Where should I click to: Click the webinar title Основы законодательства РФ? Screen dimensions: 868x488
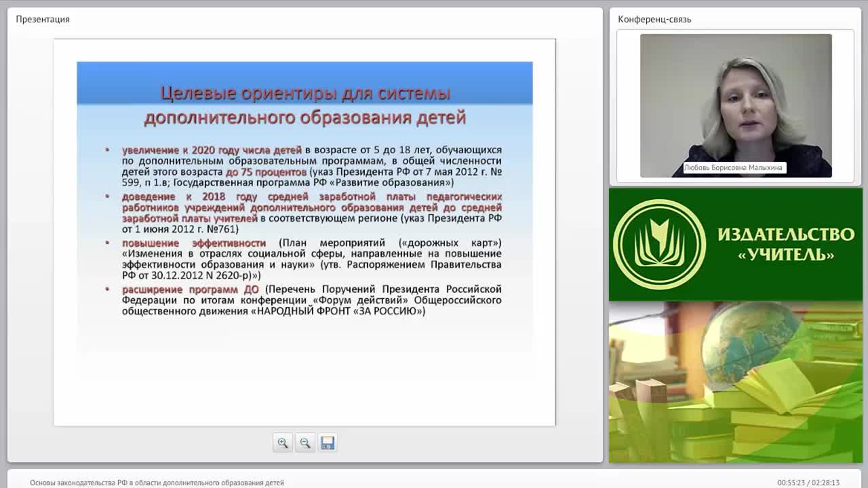(x=157, y=483)
